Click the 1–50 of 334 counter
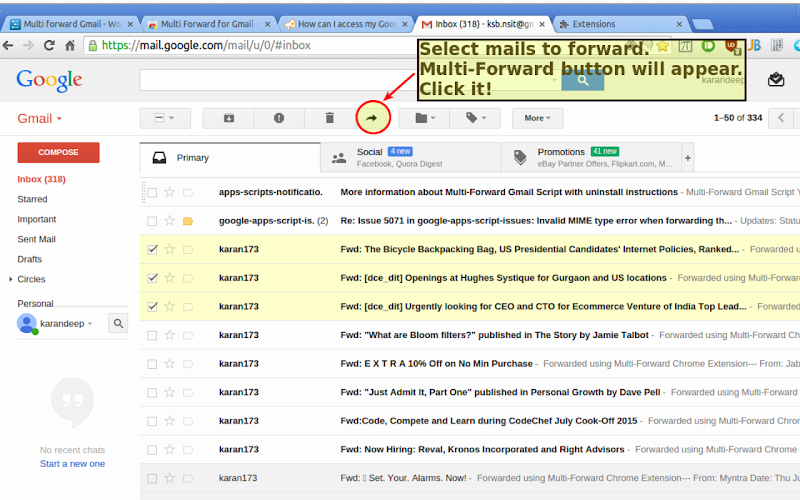The height and width of the screenshot is (500, 800). pos(738,118)
